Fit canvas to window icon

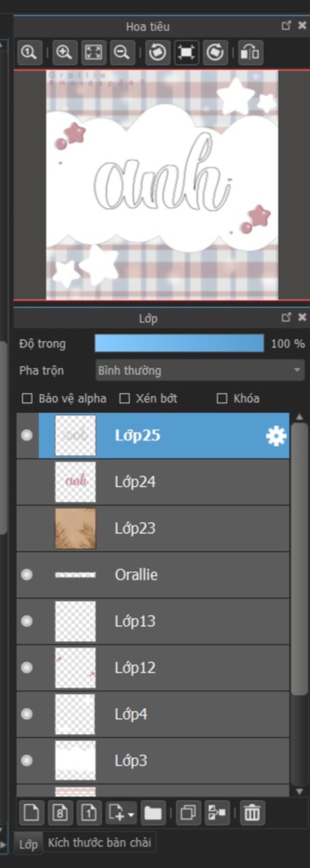pyautogui.click(x=94, y=52)
